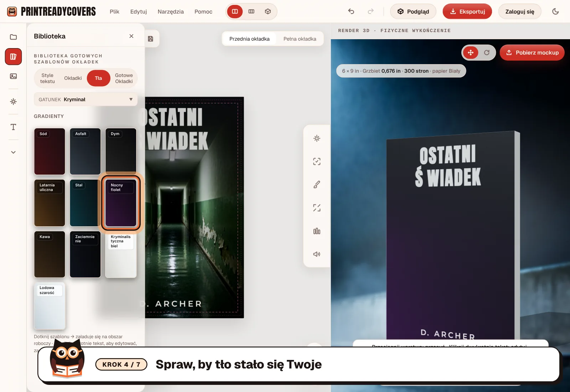Select the Text tool T icon
The width and height of the screenshot is (570, 392).
[13, 127]
